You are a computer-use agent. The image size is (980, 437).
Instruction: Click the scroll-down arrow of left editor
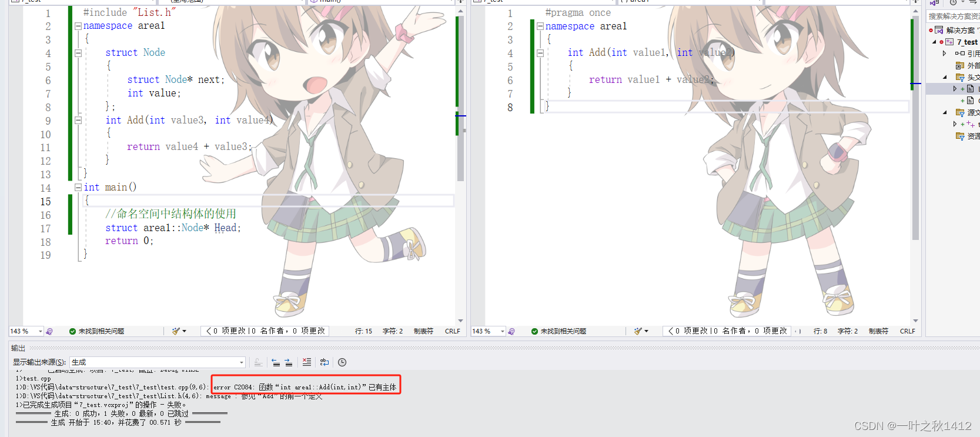460,321
